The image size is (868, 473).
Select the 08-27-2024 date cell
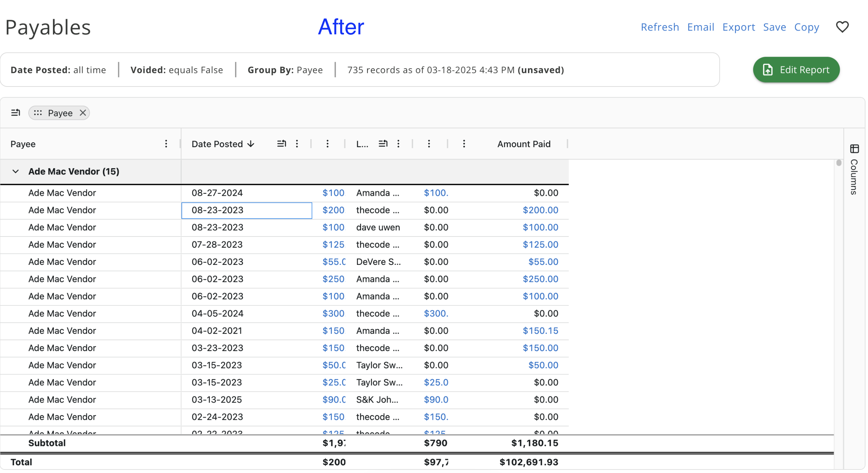pyautogui.click(x=217, y=193)
